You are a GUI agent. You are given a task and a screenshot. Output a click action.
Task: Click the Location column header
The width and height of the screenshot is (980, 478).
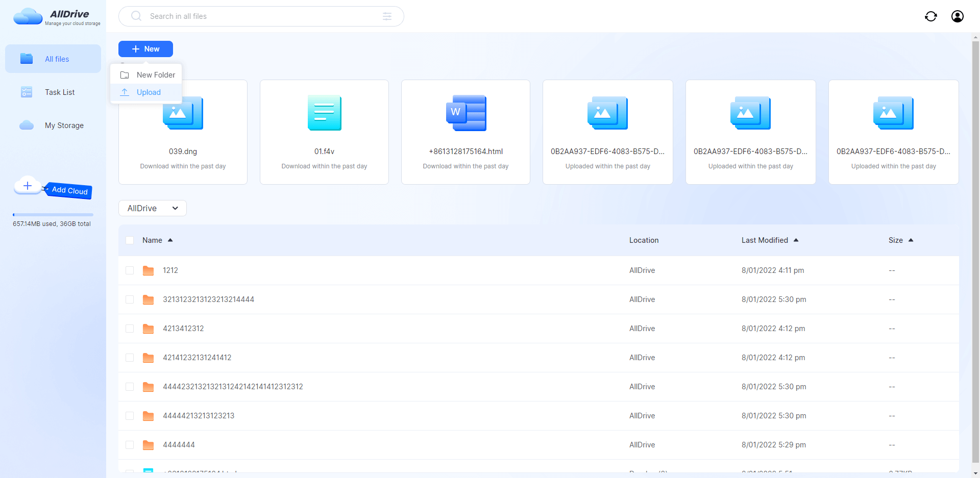(644, 240)
